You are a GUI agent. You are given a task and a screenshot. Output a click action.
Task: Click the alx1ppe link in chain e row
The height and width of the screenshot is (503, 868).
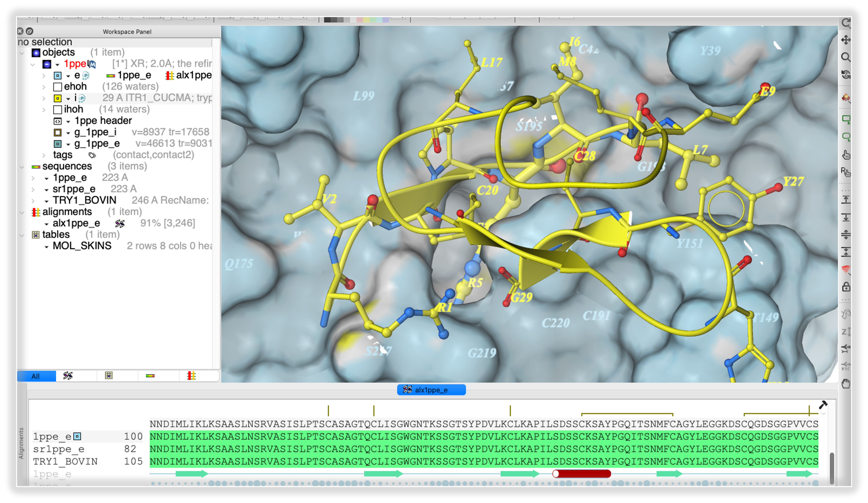(x=194, y=75)
